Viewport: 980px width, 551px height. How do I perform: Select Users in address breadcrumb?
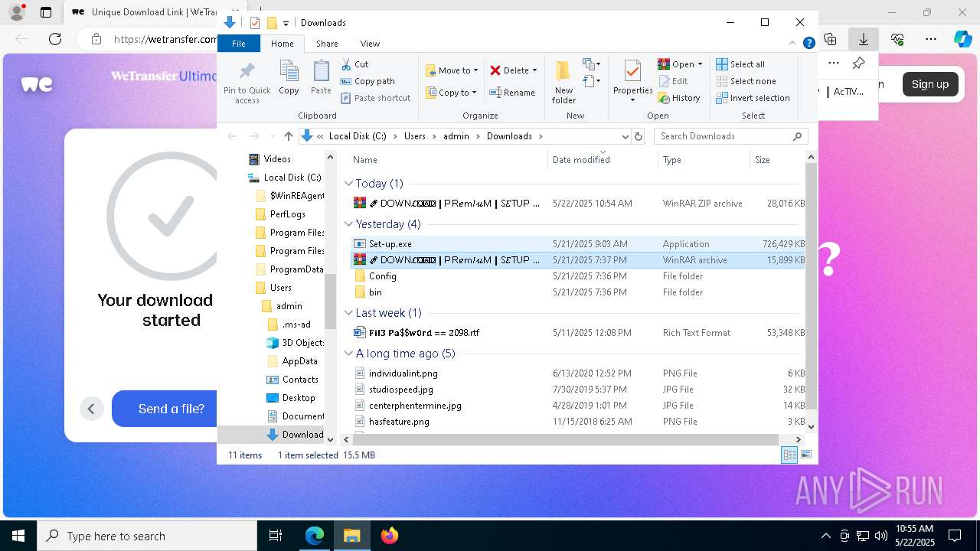pos(414,136)
